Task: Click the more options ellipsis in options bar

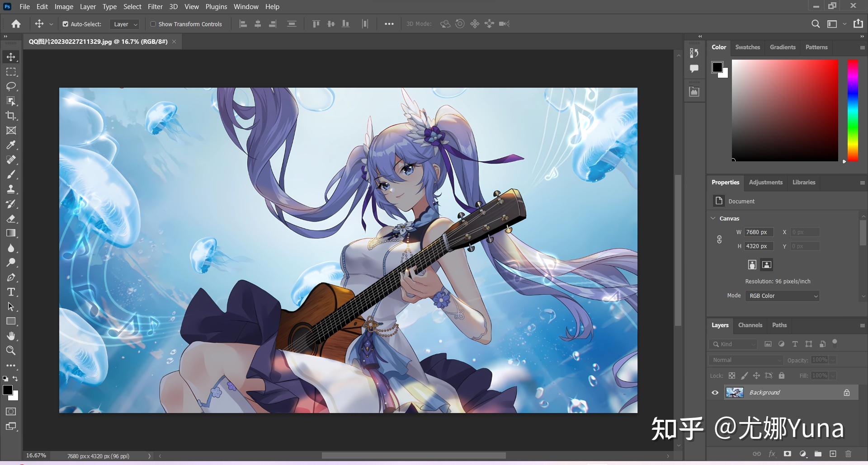Action: pyautogui.click(x=389, y=24)
